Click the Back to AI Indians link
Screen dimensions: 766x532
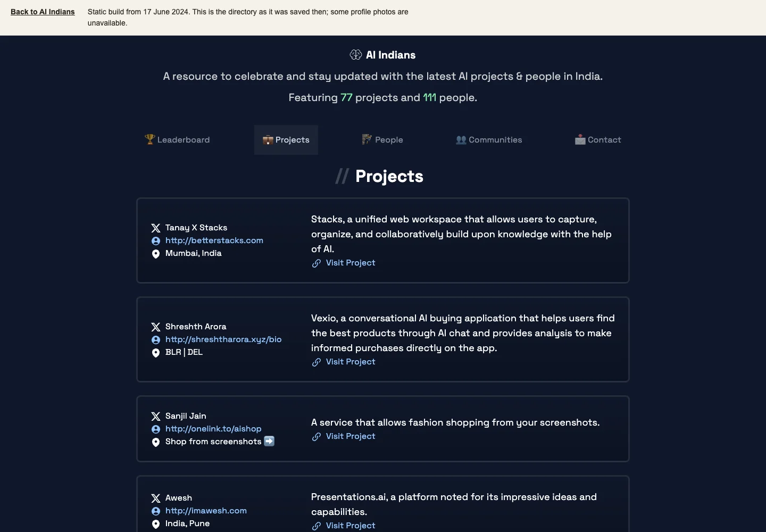pyautogui.click(x=43, y=12)
